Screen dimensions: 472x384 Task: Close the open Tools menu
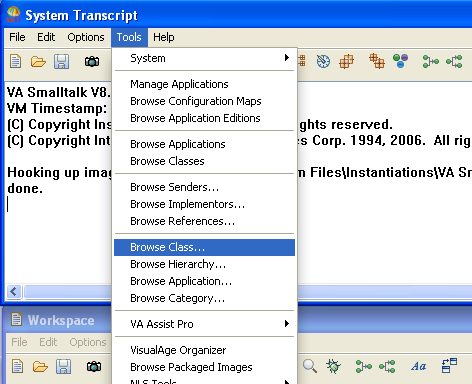(x=129, y=37)
